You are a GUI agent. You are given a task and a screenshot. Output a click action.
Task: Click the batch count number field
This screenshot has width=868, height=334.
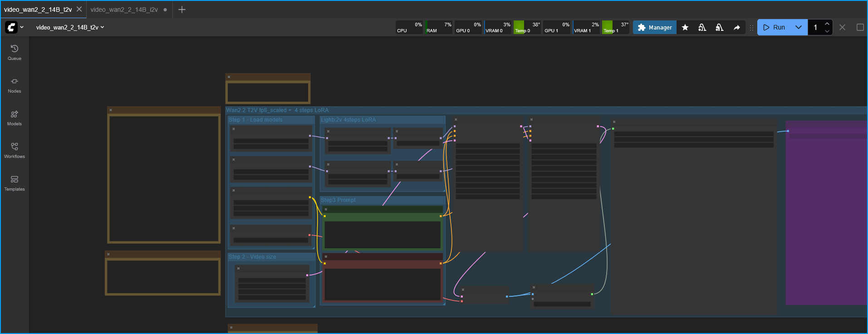pos(816,28)
